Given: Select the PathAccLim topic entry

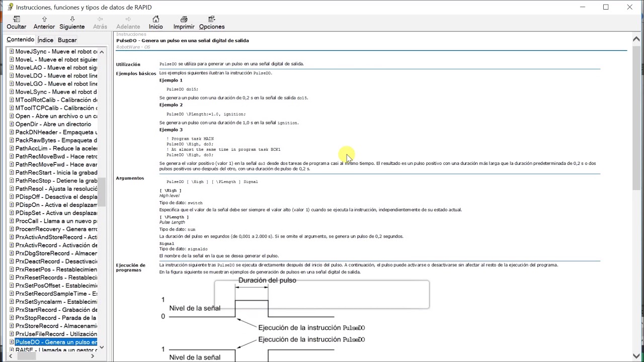Looking at the screenshot, I should pos(56,148).
